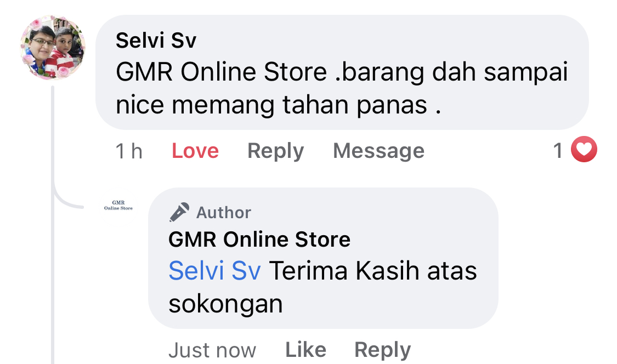Open GMR Online Store avatar logo

(118, 206)
